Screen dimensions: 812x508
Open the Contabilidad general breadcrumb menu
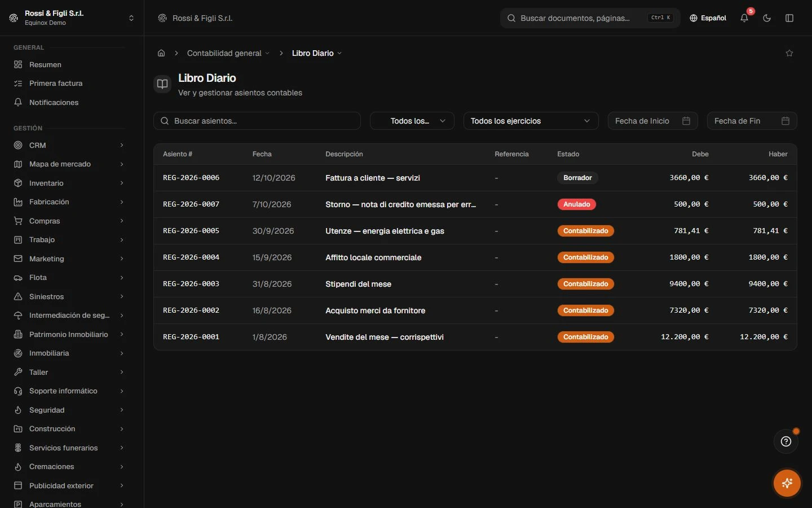228,53
